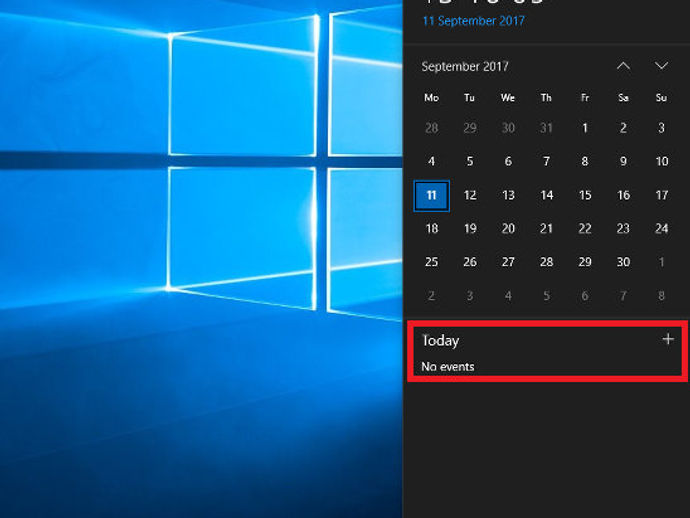Select September 15 in the calendar
Viewport: 690px width, 518px height.
(585, 195)
